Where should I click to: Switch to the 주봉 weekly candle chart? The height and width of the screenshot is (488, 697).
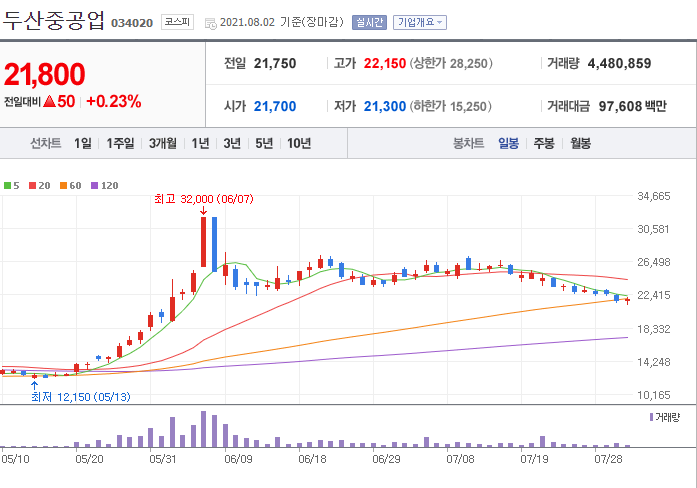pos(544,143)
